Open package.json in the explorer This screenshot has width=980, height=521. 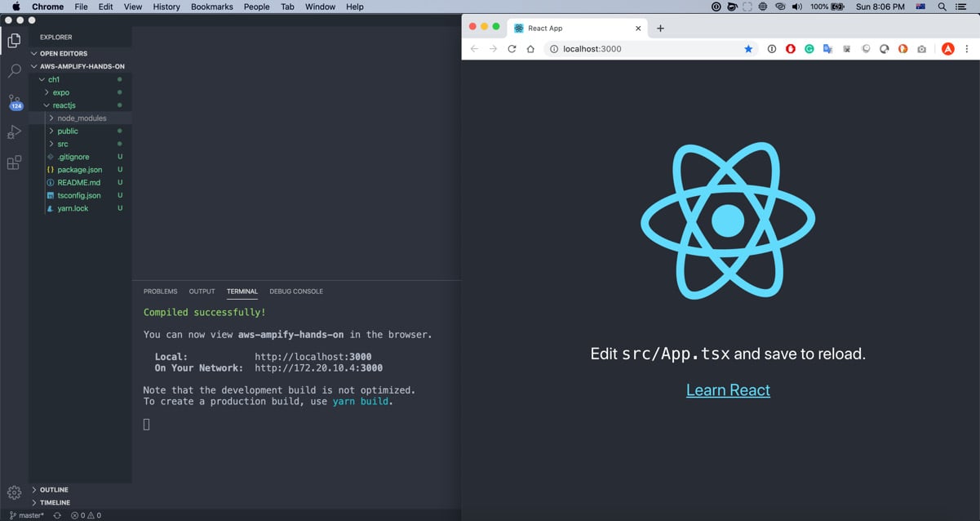pyautogui.click(x=80, y=170)
